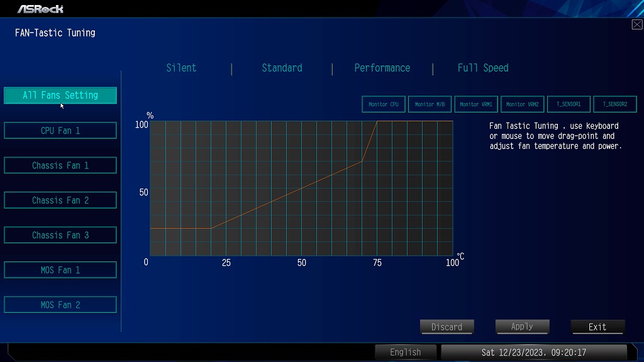Image resolution: width=644 pixels, height=362 pixels.
Task: Select All Fans Setting
Action: (x=60, y=96)
